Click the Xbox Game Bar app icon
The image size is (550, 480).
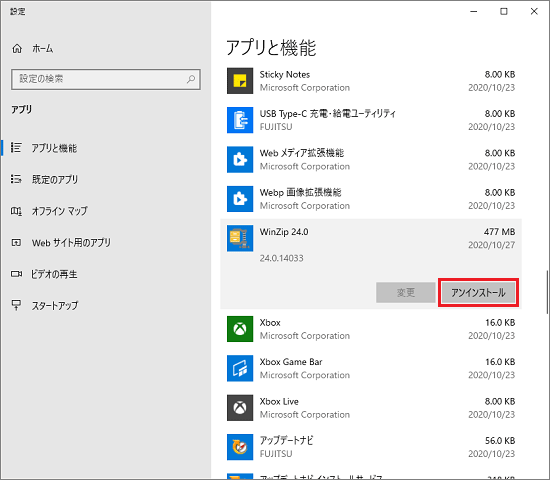(240, 368)
